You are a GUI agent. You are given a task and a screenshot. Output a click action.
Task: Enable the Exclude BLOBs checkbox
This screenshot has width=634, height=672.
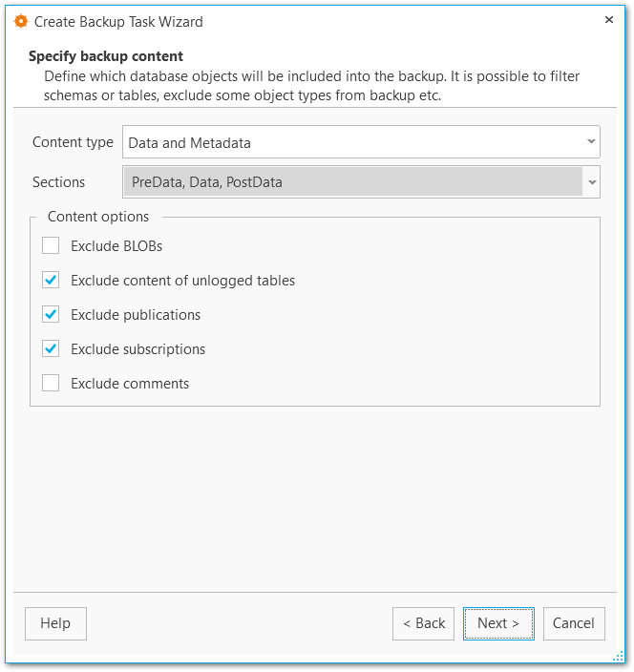click(51, 246)
